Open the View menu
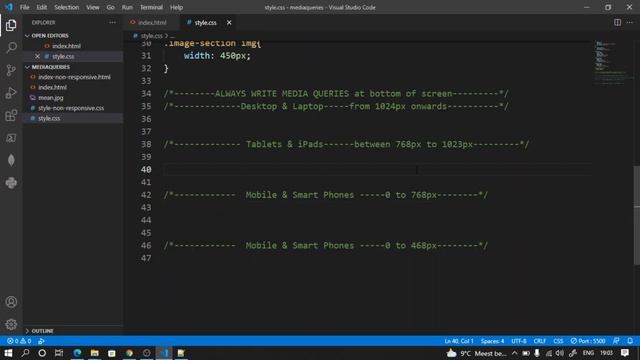This screenshot has width=640, height=360. point(93,7)
